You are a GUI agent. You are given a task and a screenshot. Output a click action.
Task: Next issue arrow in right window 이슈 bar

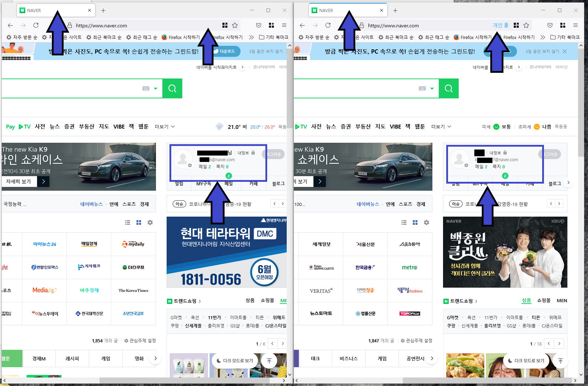pos(559,203)
